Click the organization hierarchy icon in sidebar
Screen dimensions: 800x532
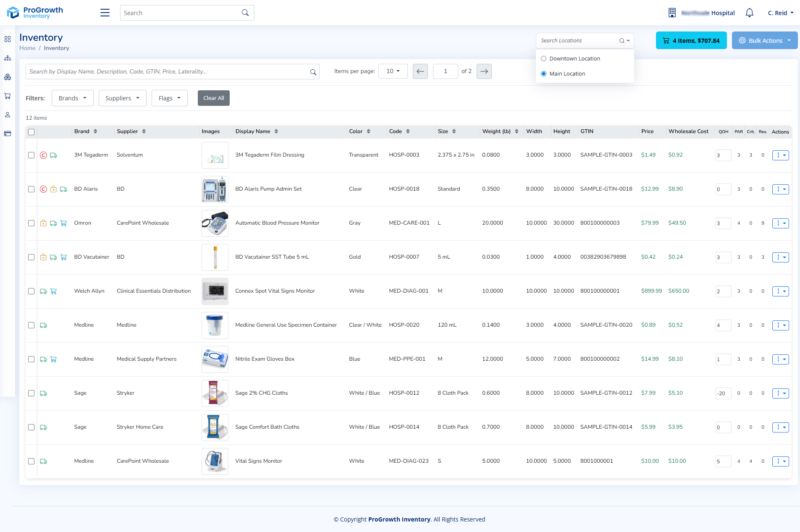tap(8, 58)
